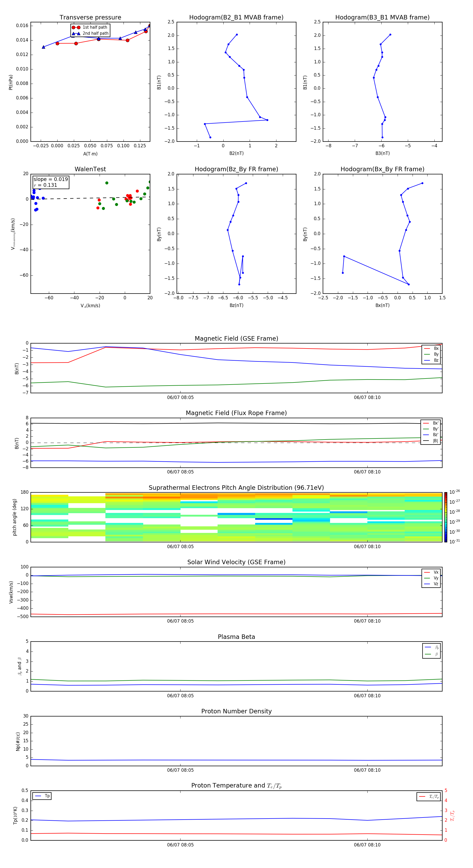Image resolution: width=473 pixels, height=868 pixels.
Task: Select the Bx' legend entry in Flux Rope panel
Action: [431, 423]
